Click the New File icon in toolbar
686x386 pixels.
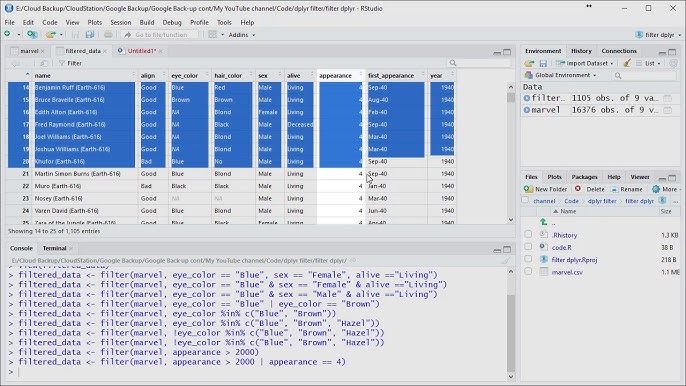point(7,35)
